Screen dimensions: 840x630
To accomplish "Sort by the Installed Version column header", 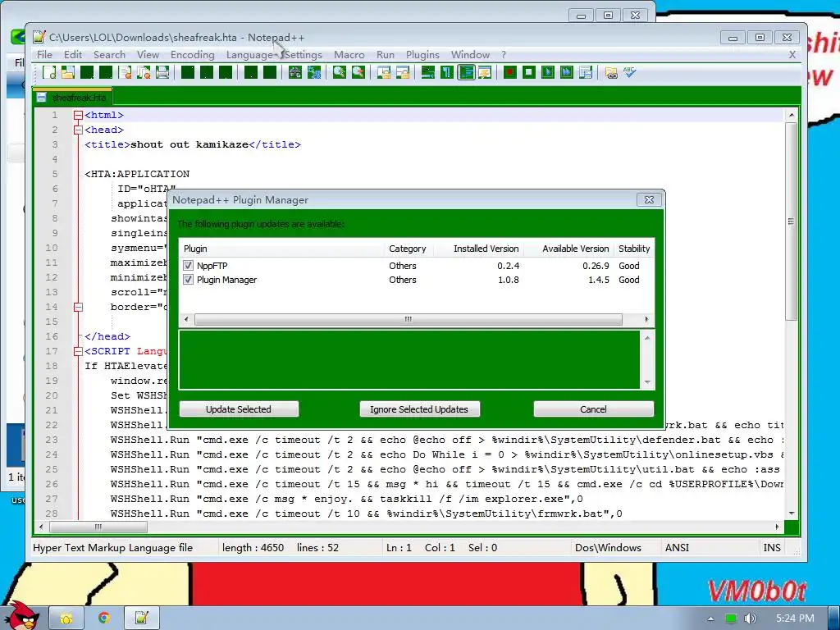I will click(478, 249).
